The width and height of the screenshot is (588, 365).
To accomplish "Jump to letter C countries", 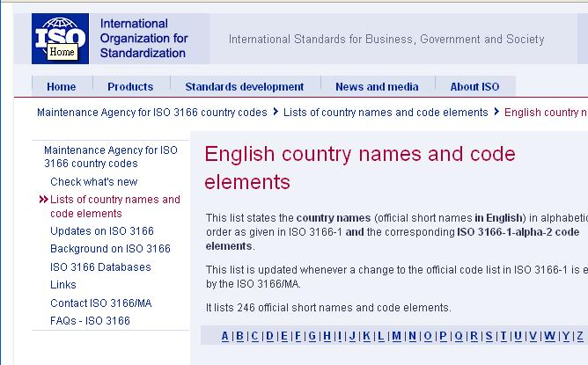I will point(254,336).
